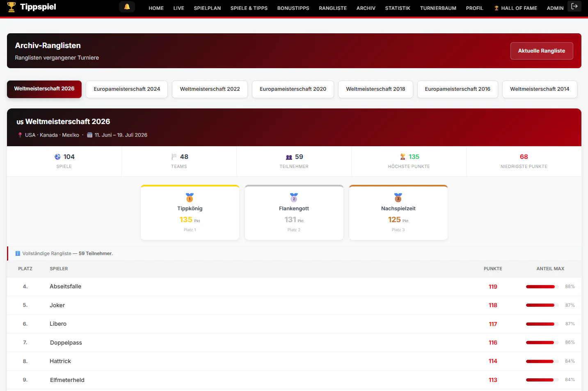Click the Tippspiel trophy logo
This screenshot has width=588, height=391.
[11, 7]
